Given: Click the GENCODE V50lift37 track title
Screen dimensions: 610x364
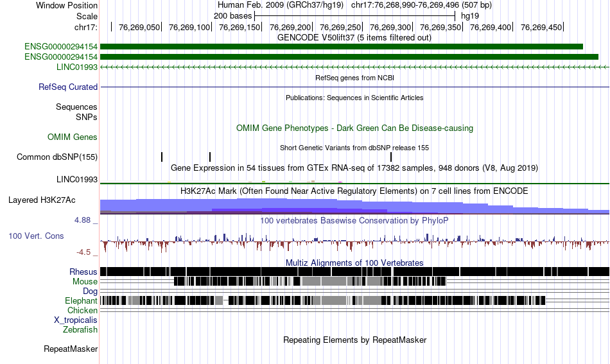Looking at the screenshot, I should (x=354, y=38).
